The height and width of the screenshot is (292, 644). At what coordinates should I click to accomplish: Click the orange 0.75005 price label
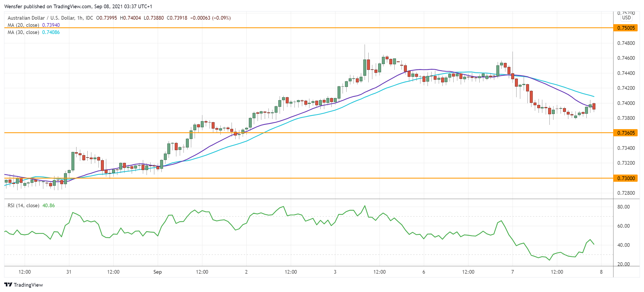click(626, 28)
